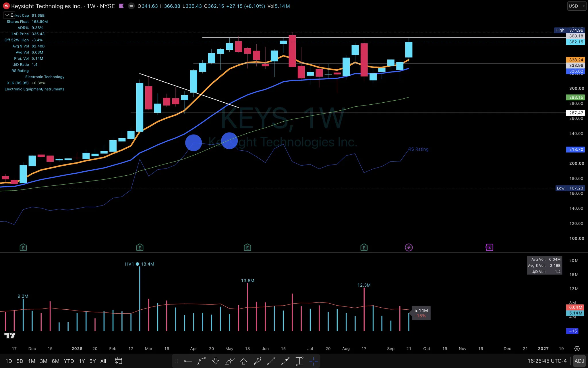The height and width of the screenshot is (368, 588).
Task: Select the diagonal arrow marker tool
Action: point(258,361)
